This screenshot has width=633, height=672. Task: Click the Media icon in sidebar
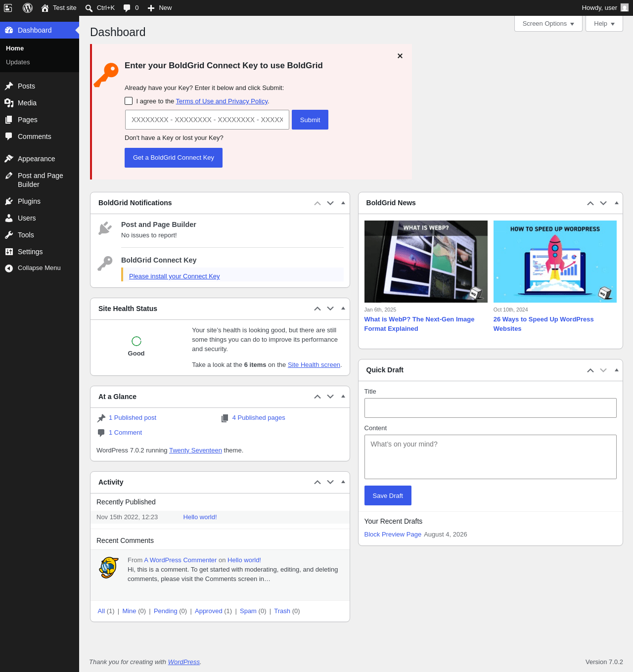pos(9,103)
